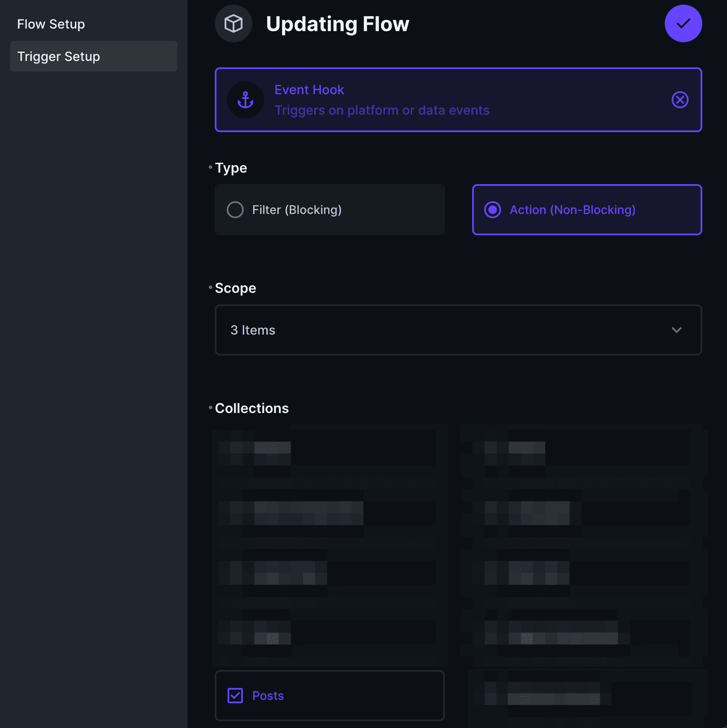Click the cube icon beside Updating Flow
Viewport: 727px width, 728px height.
[233, 23]
